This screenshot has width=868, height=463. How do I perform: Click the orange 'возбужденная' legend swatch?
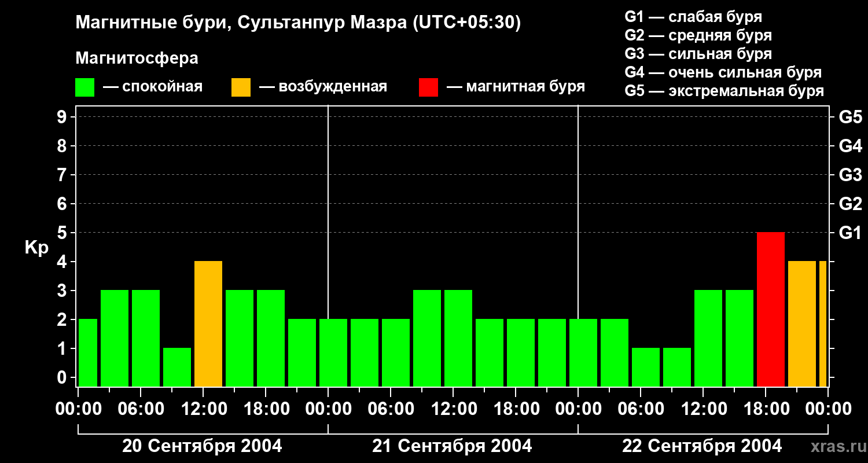241,87
